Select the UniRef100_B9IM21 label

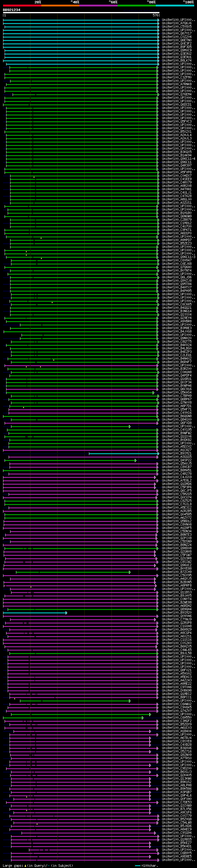pyautogui.click(x=177, y=454)
